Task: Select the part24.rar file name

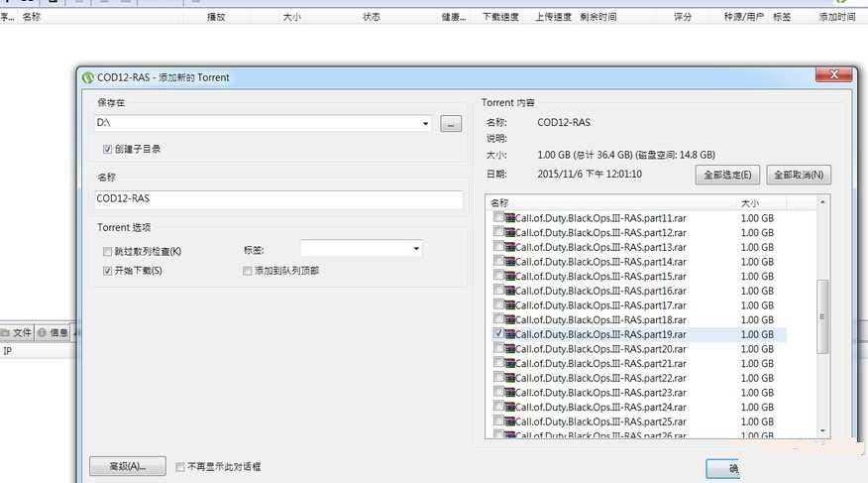Action: 600,407
